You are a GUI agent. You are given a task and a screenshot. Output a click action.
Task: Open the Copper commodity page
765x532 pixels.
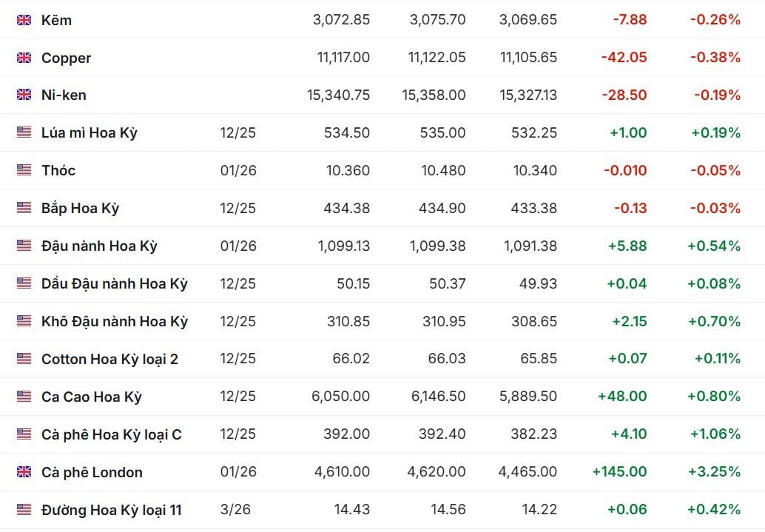[x=66, y=58]
